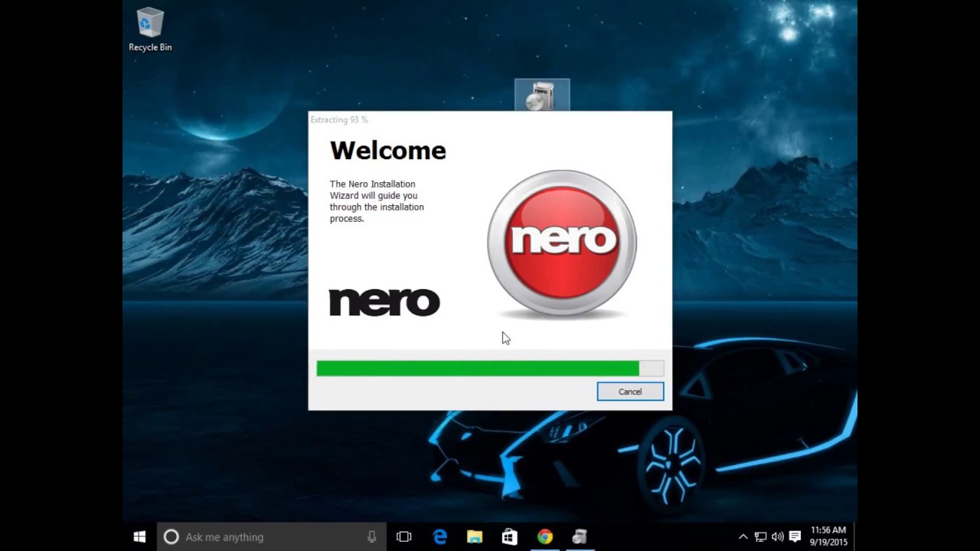980x551 pixels.
Task: Click the Extracting 93 % title text
Action: [339, 119]
